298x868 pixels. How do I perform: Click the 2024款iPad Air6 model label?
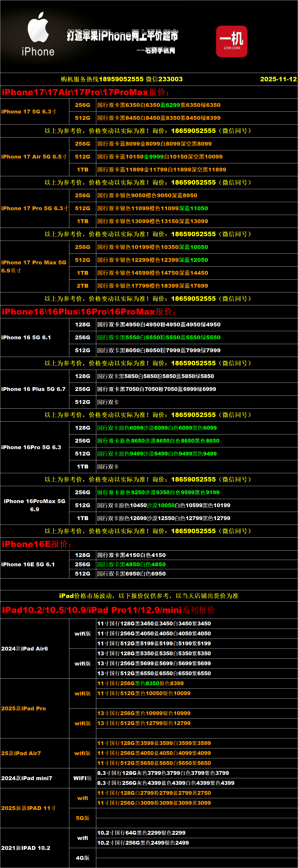click(x=25, y=649)
